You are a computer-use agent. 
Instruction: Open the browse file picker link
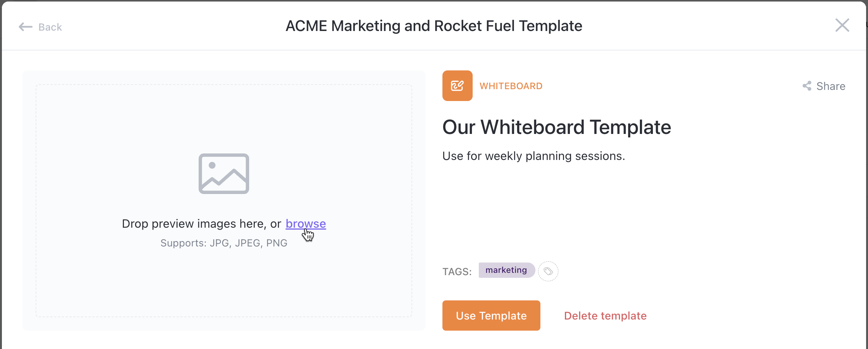(x=305, y=223)
